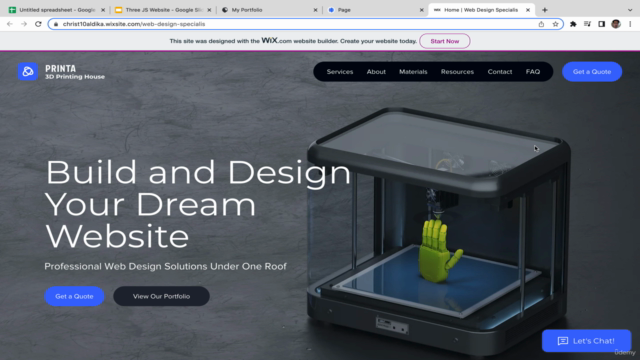Open the media control playlist icon
Screen dimensions: 640x360
pyautogui.click(x=587, y=24)
